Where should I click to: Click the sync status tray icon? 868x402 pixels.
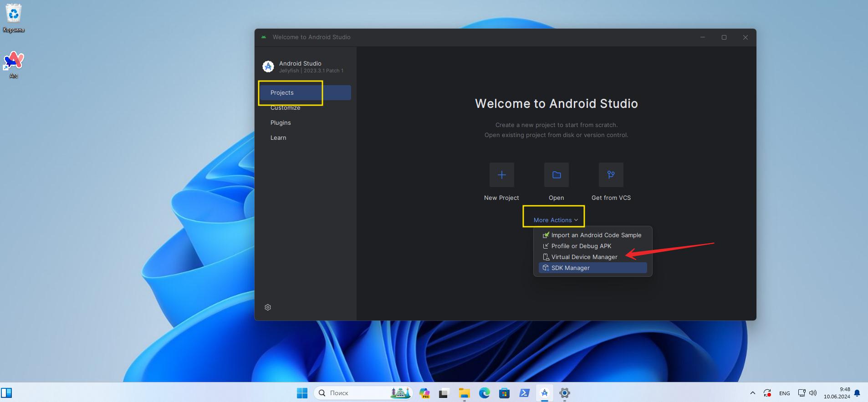(767, 393)
